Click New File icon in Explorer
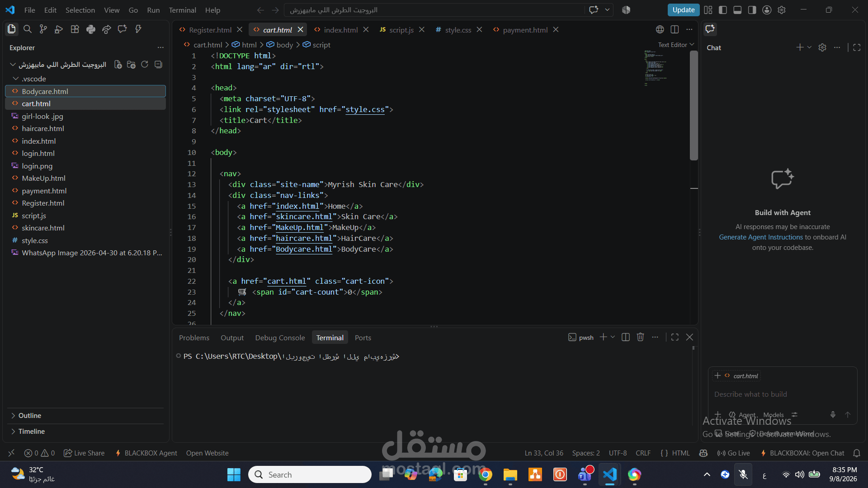This screenshot has height=488, width=868. 118,65
